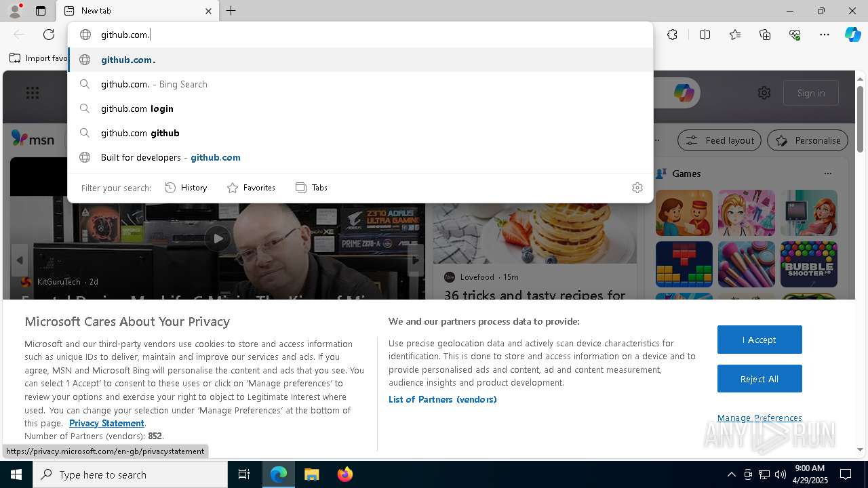Click the msn logo
The width and height of the screenshot is (868, 488).
(33, 139)
